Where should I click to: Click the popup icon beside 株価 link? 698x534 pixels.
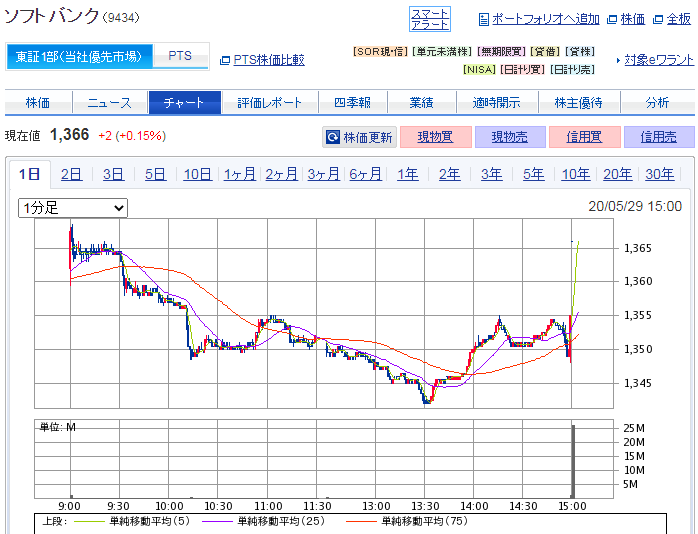[x=613, y=20]
